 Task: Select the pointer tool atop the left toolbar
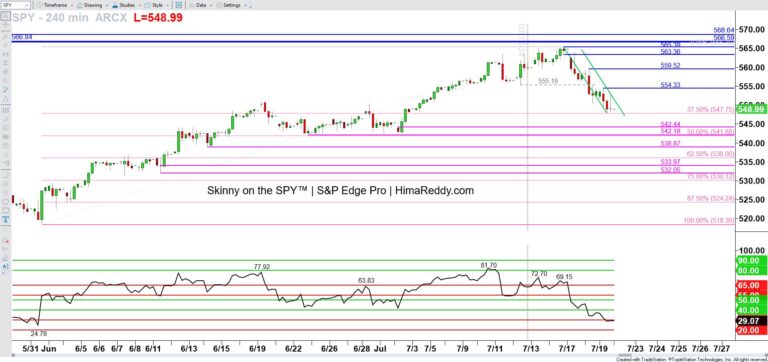click(5, 16)
